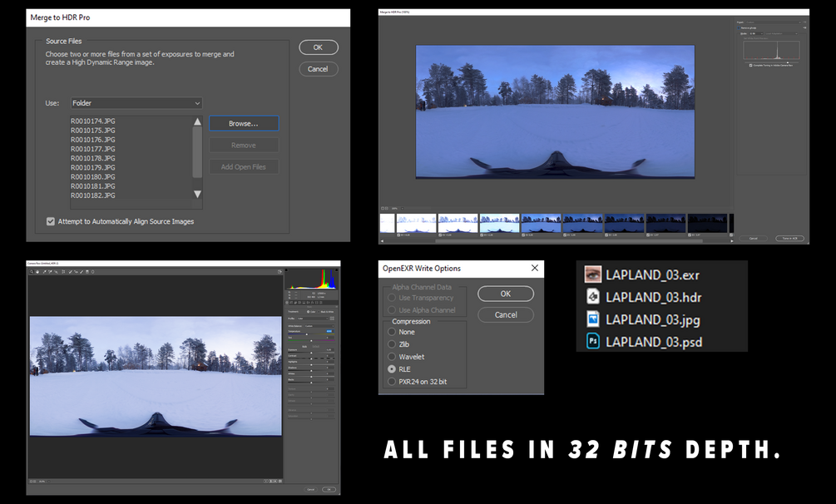Select the brightest first exposure thumbnail
Viewport: 836px width, 504px height.
pos(387,223)
